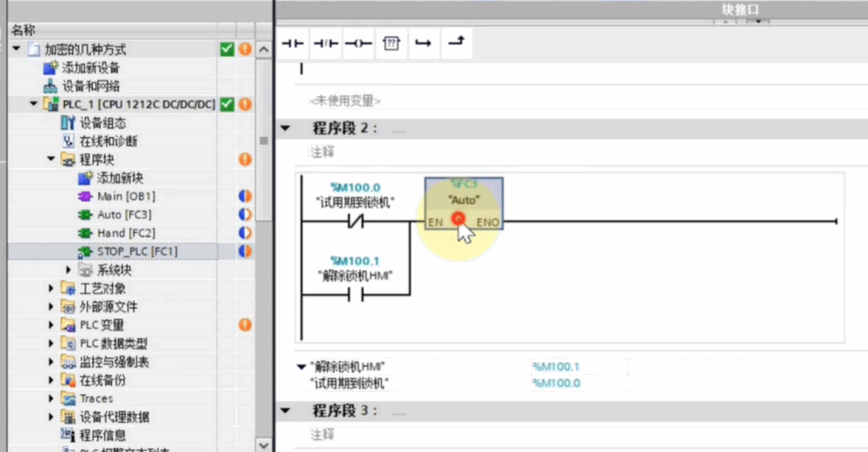Select the M100.1 解除锁机HMI contact
868x452 pixels.
(x=355, y=295)
